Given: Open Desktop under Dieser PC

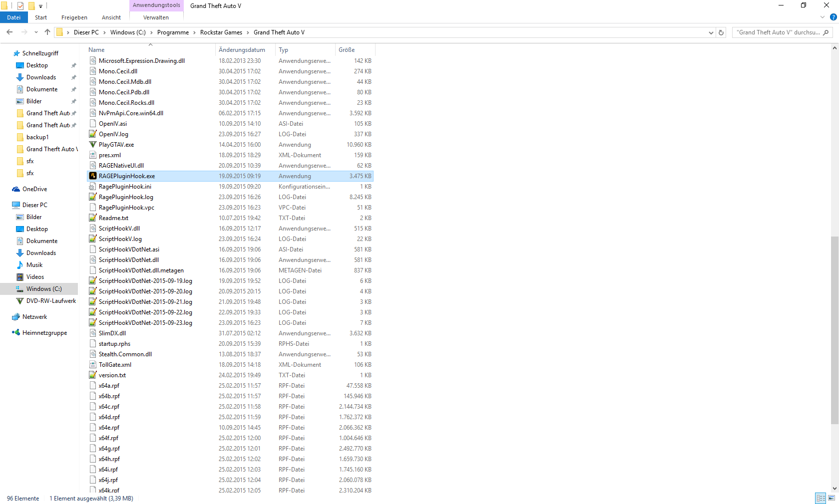Looking at the screenshot, I should [x=37, y=229].
